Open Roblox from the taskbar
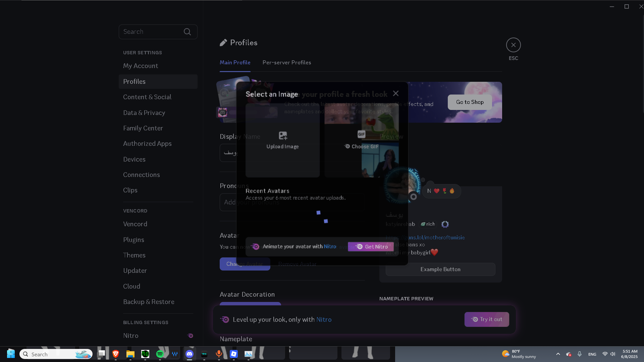 (234, 354)
